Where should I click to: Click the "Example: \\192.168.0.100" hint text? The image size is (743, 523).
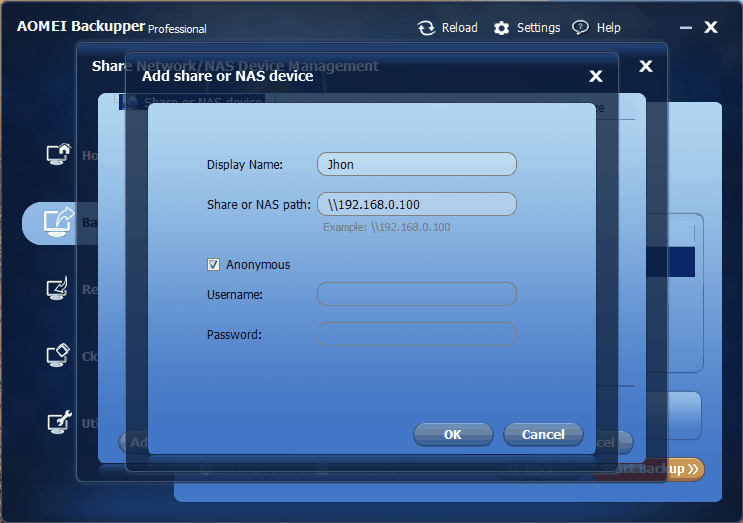point(387,227)
